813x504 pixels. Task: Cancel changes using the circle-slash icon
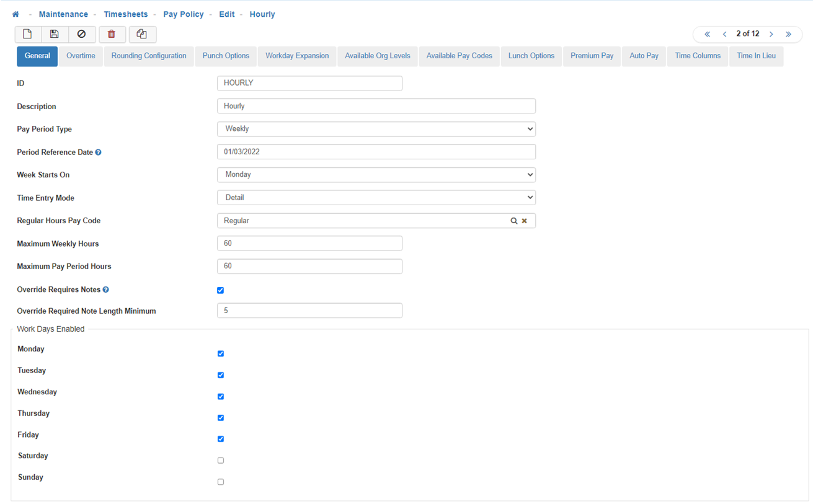tap(81, 34)
